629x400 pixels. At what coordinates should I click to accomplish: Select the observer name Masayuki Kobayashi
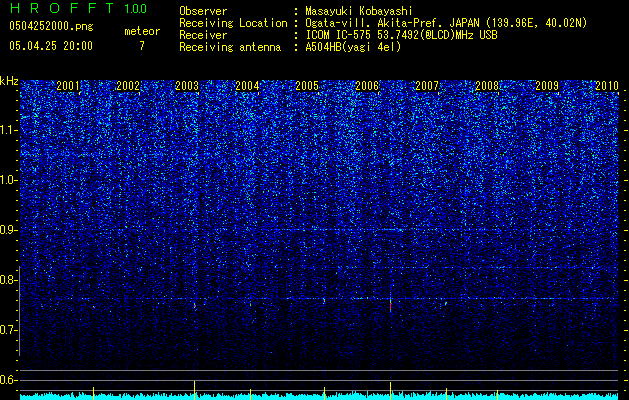(x=359, y=11)
